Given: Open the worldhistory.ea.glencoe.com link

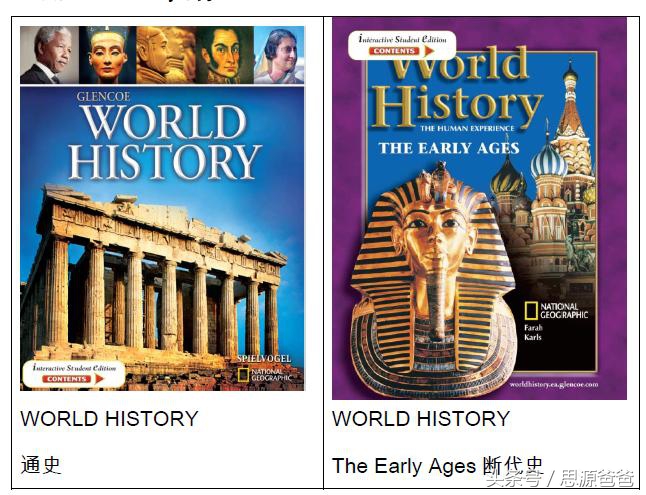Looking at the screenshot, I should pos(553,384).
